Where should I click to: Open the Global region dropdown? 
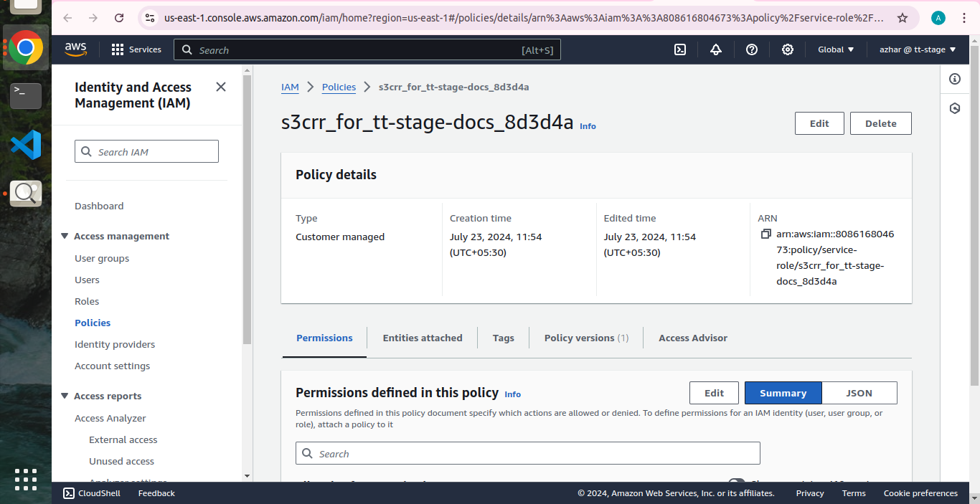[x=836, y=49]
